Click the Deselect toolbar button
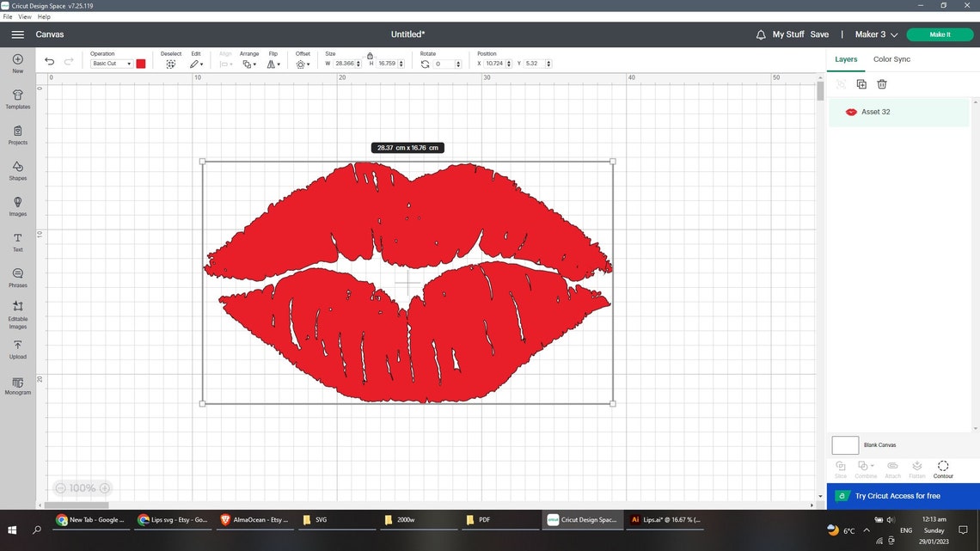Screen dimensions: 980x551 pos(171,63)
